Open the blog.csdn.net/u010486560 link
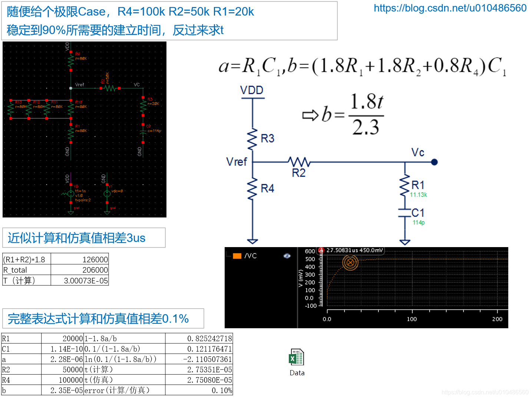The image size is (532, 399). (x=450, y=8)
